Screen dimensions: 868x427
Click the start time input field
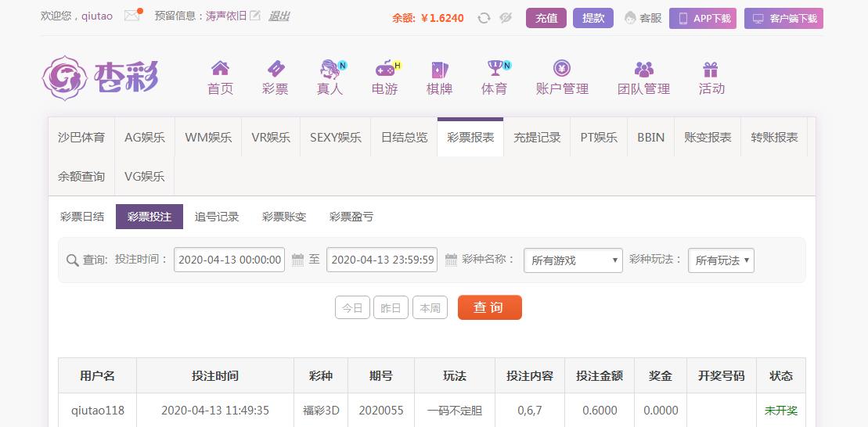pyautogui.click(x=229, y=260)
